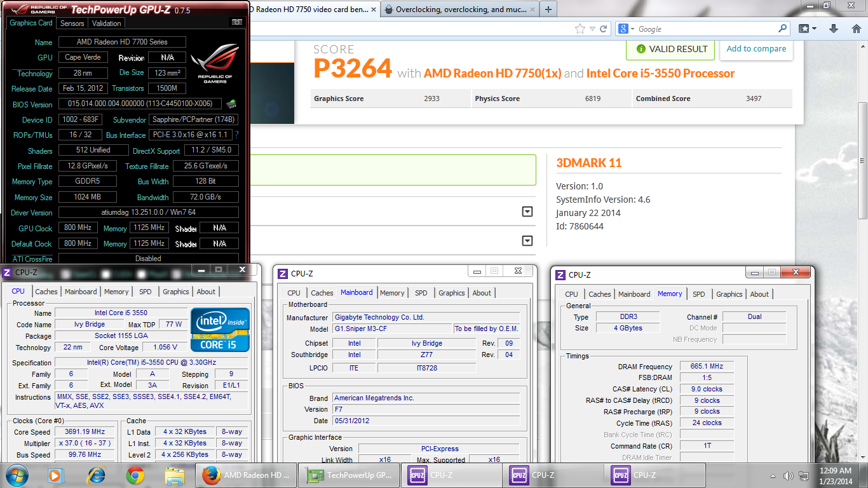868x488 pixels.
Task: Launch Windows Media Player from taskbar
Action: point(55,475)
